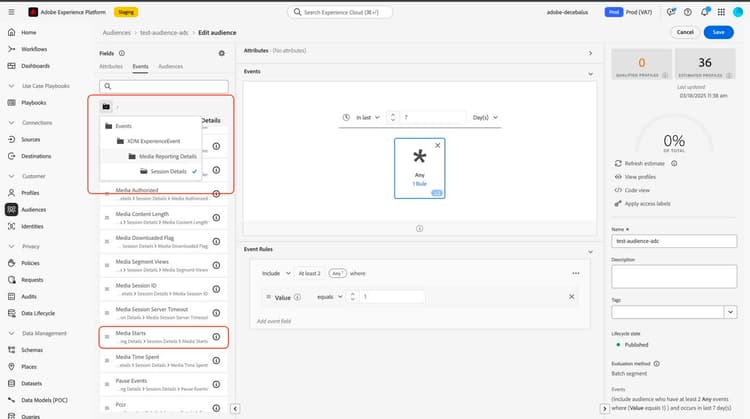750x419 pixels.
Task: Switch to the Audiences fields tab
Action: pos(171,66)
